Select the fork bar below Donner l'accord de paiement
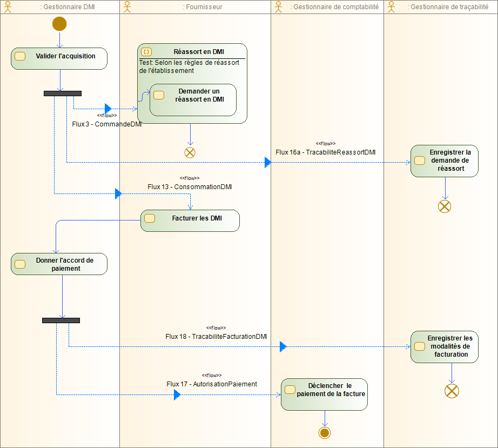 point(60,320)
